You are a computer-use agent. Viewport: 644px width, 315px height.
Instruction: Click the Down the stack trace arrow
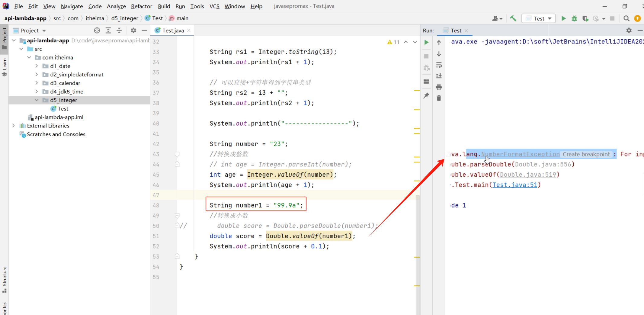click(439, 54)
